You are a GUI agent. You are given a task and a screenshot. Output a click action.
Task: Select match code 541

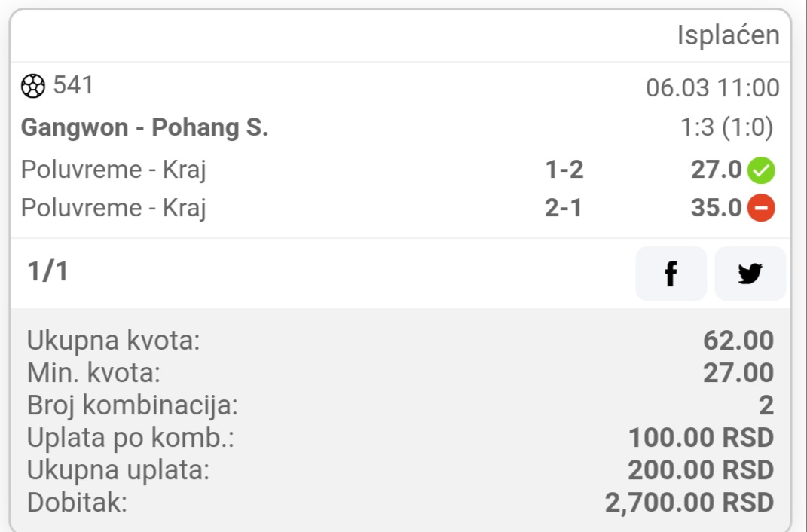click(73, 85)
